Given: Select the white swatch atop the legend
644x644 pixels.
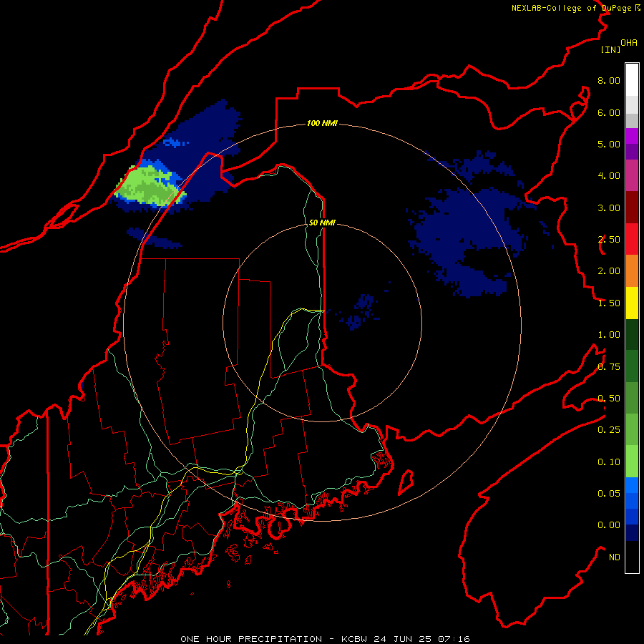Looking at the screenshot, I should (632, 80).
